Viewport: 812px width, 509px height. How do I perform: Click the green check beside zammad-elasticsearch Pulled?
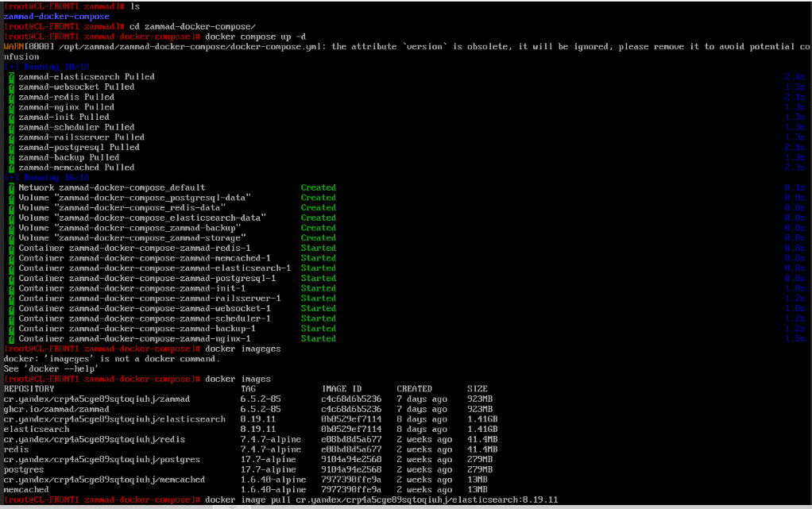(x=11, y=77)
